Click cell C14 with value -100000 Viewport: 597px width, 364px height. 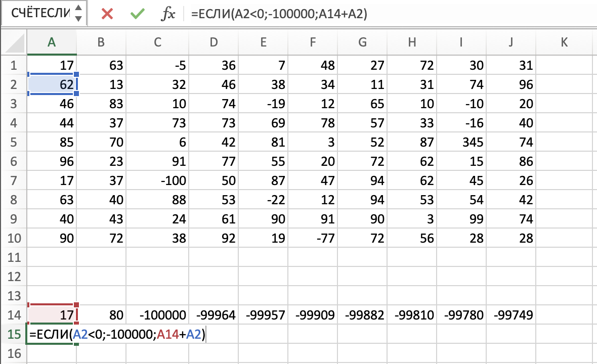pos(157,315)
